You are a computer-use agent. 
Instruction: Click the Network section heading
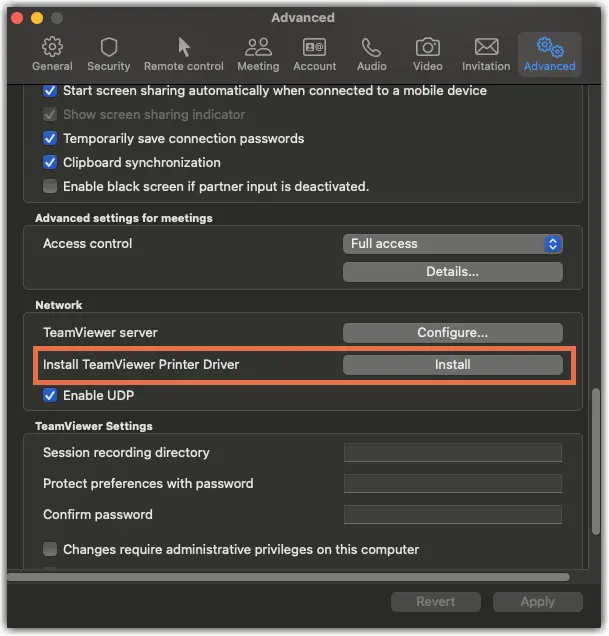pos(59,305)
